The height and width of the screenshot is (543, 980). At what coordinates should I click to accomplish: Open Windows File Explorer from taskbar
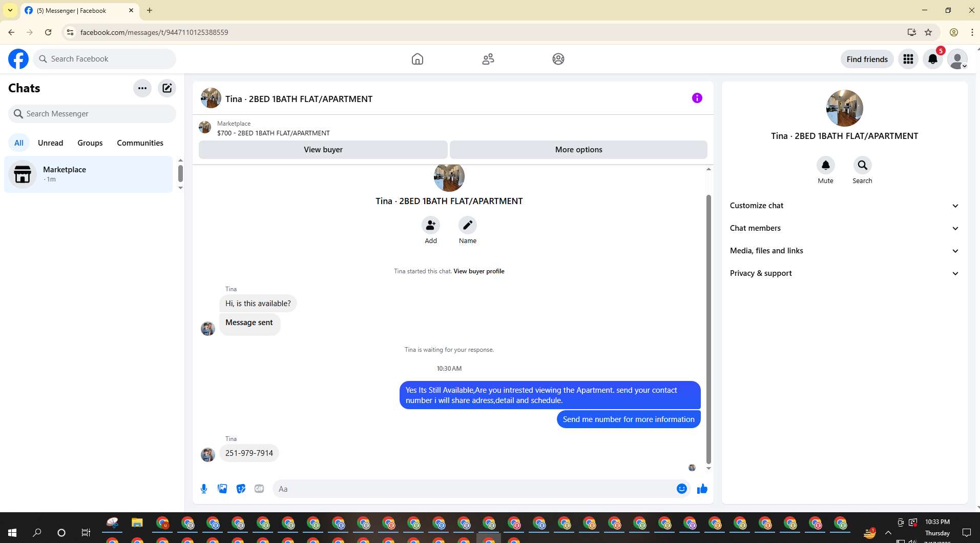137,523
